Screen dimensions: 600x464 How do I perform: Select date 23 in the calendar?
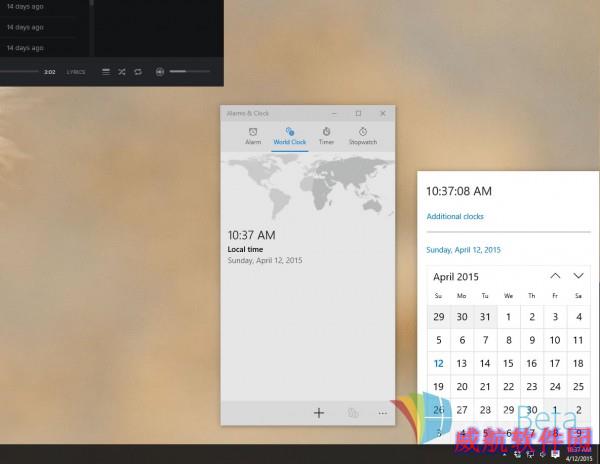click(x=532, y=386)
